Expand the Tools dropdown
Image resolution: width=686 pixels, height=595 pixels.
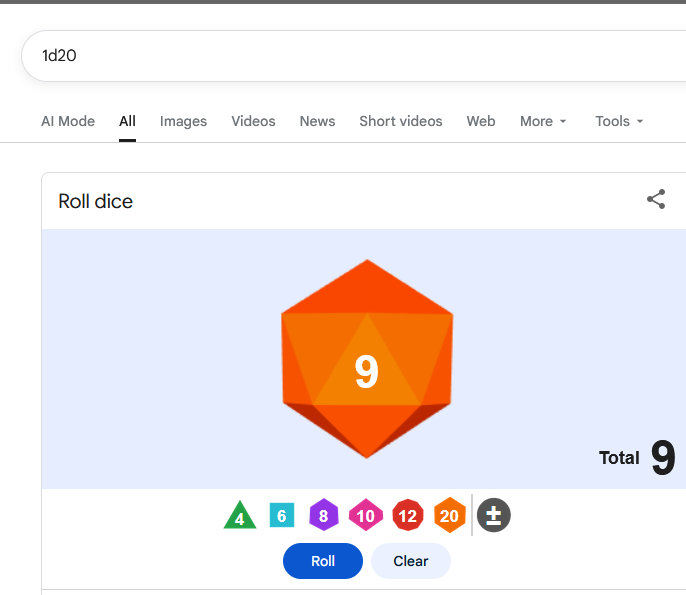[619, 121]
